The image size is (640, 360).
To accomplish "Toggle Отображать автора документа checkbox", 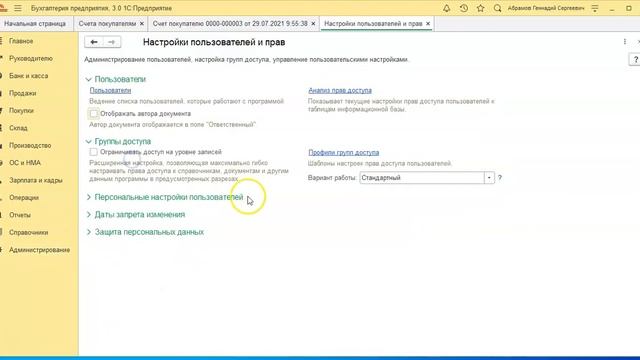I will coord(93,113).
